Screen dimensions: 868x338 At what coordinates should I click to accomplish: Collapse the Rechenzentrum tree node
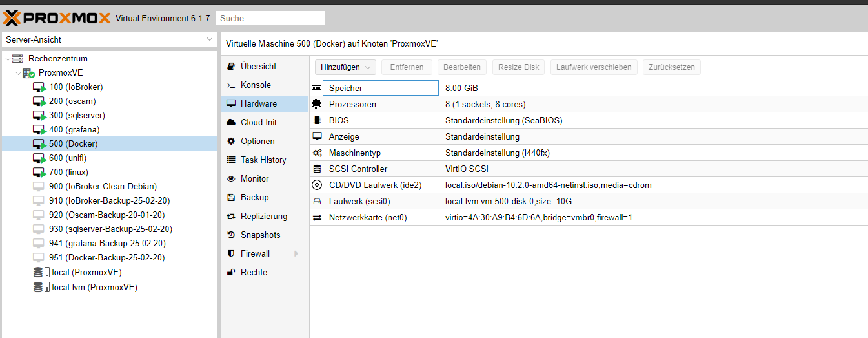click(x=7, y=59)
